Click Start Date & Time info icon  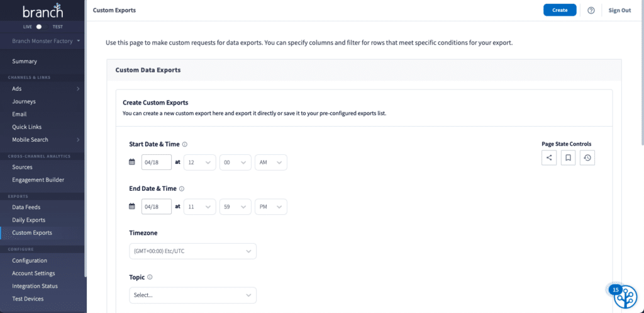pos(185,144)
